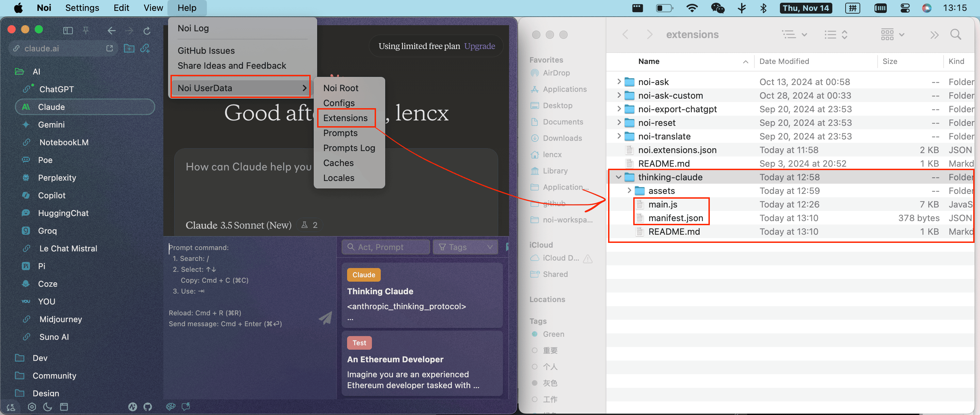Click the paper plane send icon
Screen dimensions: 980x415
pyautogui.click(x=325, y=318)
